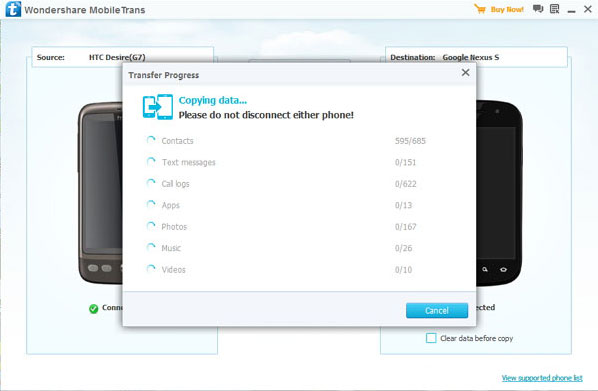Image resolution: width=598 pixels, height=391 pixels.
Task: Close the Transfer Progress dialog
Action: [465, 72]
